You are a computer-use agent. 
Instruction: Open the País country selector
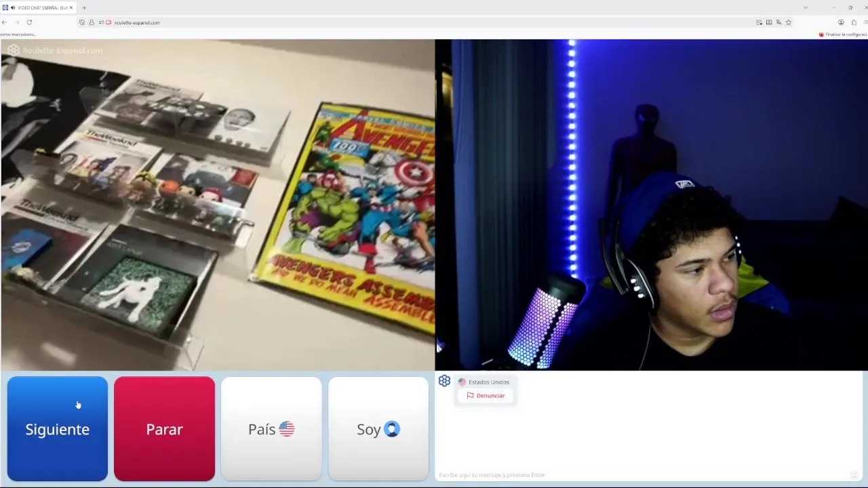point(271,429)
